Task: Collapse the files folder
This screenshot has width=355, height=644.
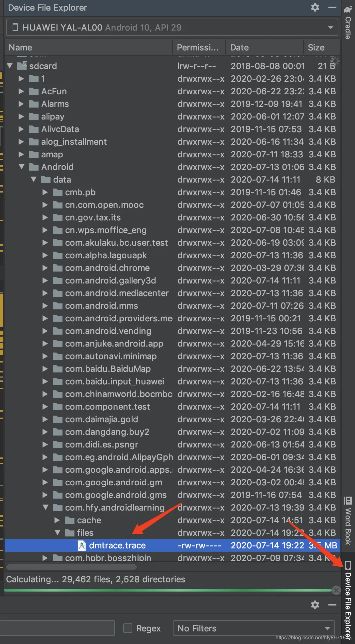Action: pyautogui.click(x=58, y=533)
